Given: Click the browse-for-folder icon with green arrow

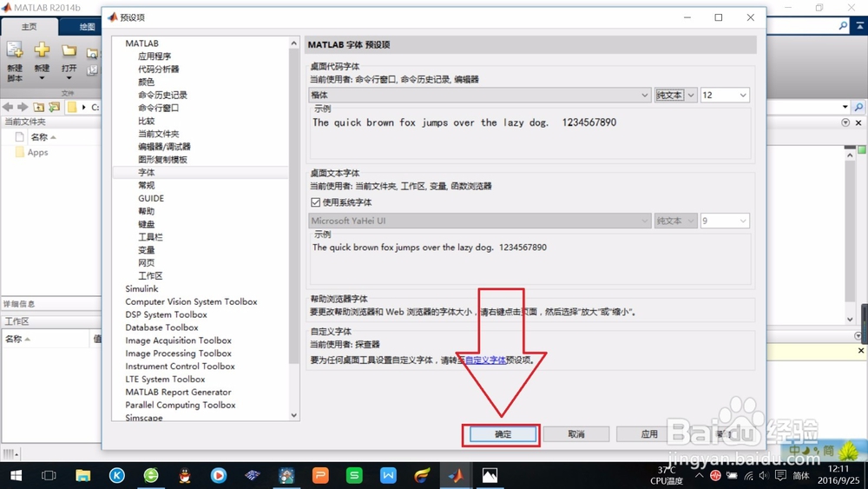Looking at the screenshot, I should click(54, 107).
